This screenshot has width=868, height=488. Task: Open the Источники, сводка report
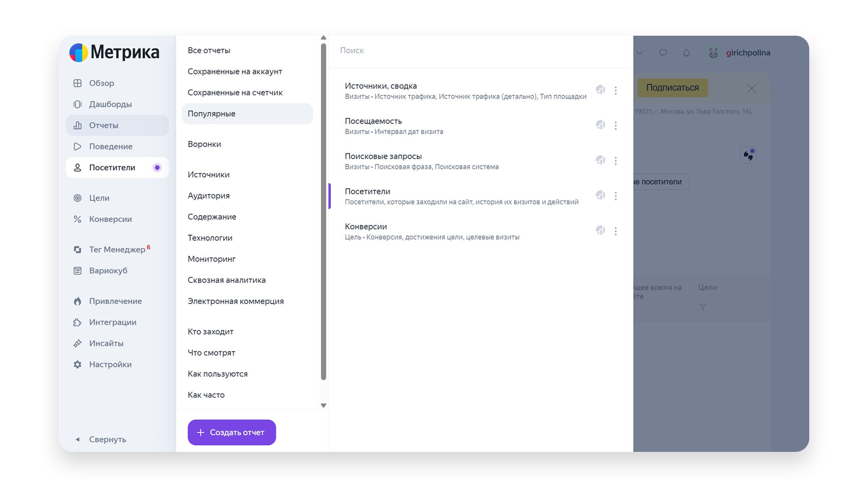pyautogui.click(x=465, y=91)
